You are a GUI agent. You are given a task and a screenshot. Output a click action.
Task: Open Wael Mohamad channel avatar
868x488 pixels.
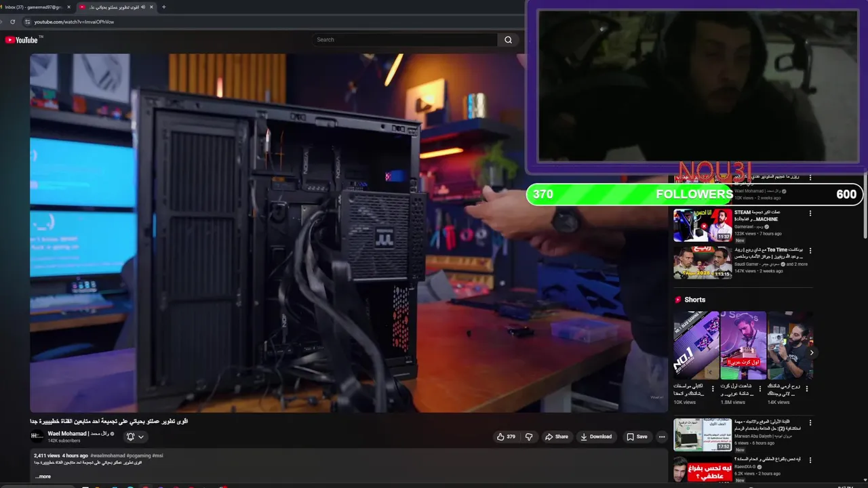[37, 436]
